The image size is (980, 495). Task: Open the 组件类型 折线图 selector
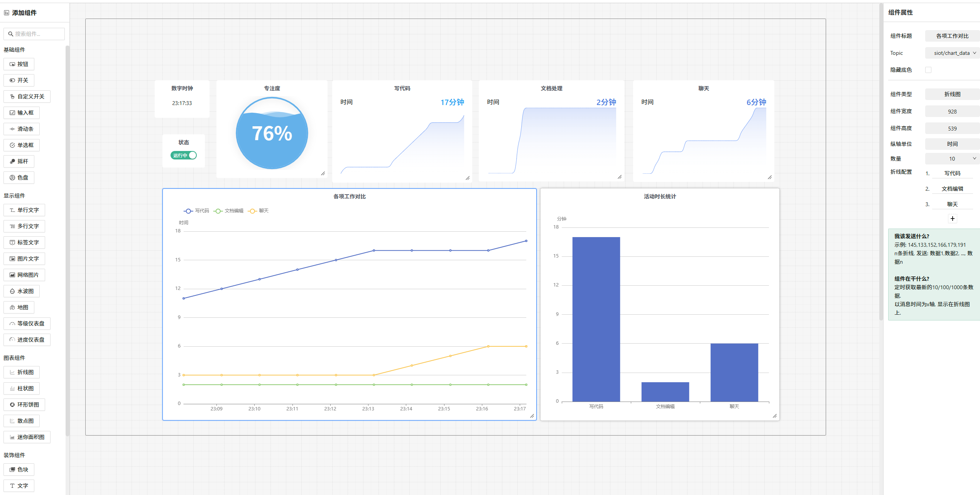(952, 94)
